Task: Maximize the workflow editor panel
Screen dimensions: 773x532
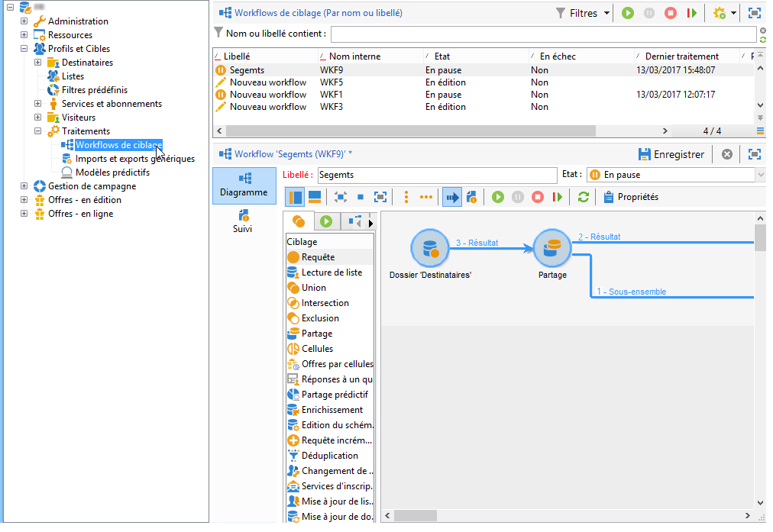Action: tap(754, 155)
